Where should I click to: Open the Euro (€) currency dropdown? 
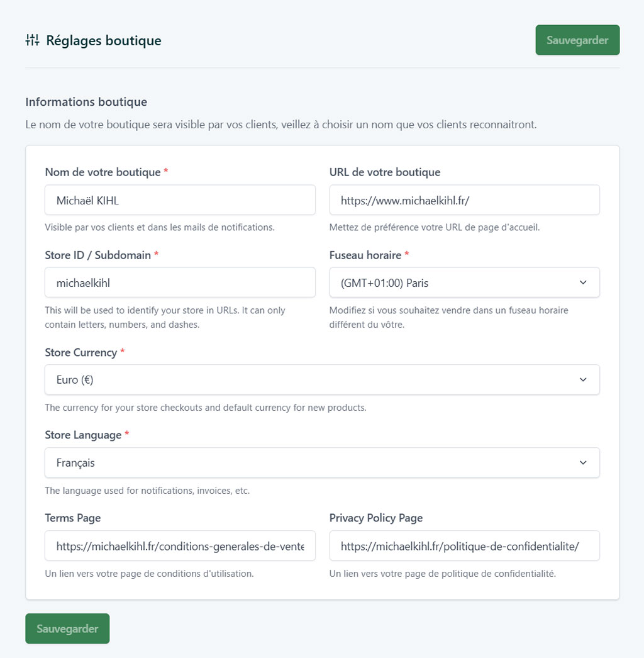coord(322,379)
